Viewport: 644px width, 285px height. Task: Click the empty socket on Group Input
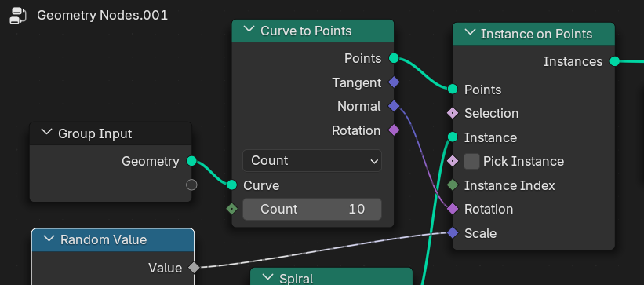pyautogui.click(x=191, y=185)
